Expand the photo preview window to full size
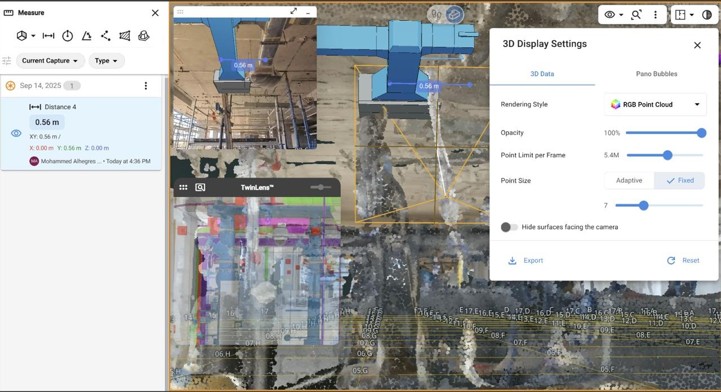This screenshot has height=392, width=721. 293,11
